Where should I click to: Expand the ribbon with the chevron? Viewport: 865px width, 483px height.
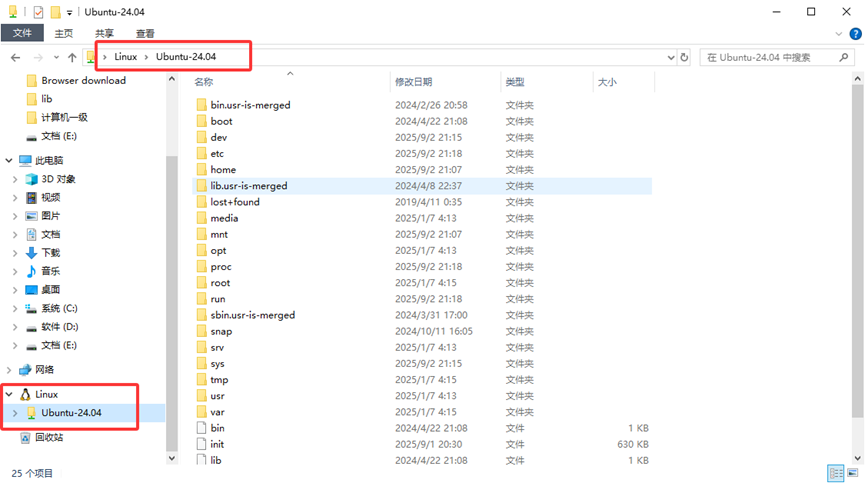(839, 34)
